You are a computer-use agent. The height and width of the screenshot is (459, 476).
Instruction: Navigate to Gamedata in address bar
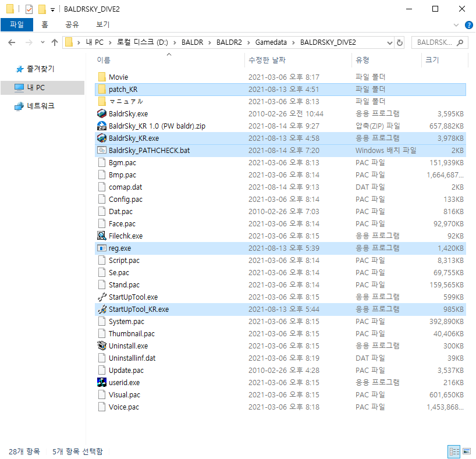click(271, 42)
